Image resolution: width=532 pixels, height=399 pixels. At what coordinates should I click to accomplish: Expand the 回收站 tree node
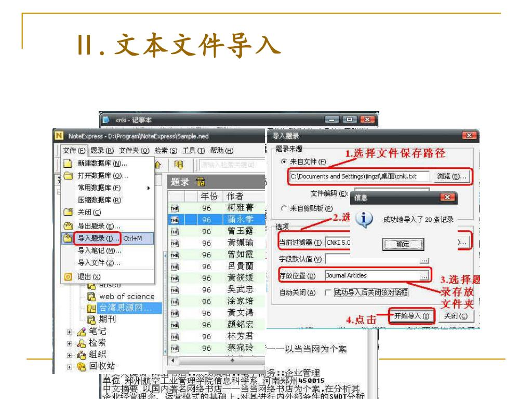(70, 367)
